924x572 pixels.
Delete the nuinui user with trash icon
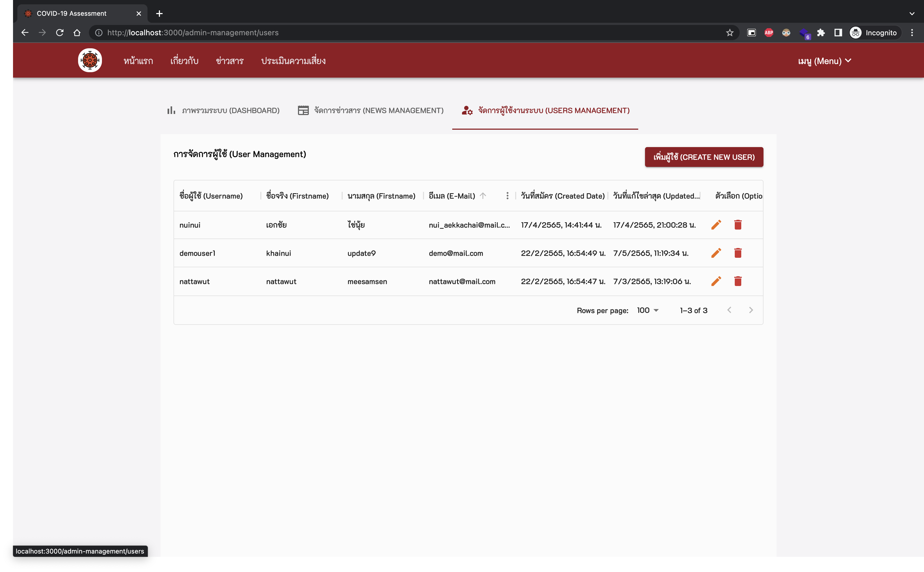tap(738, 225)
